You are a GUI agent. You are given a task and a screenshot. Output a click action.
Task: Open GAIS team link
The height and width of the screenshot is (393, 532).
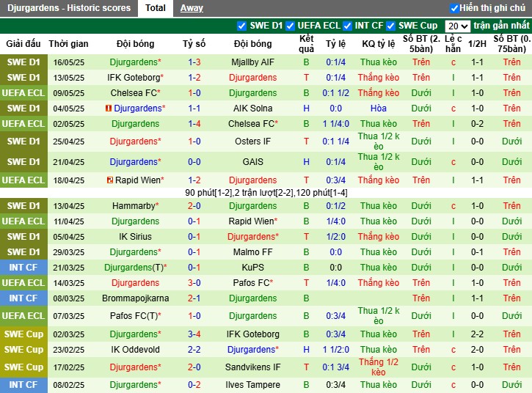pyautogui.click(x=252, y=162)
